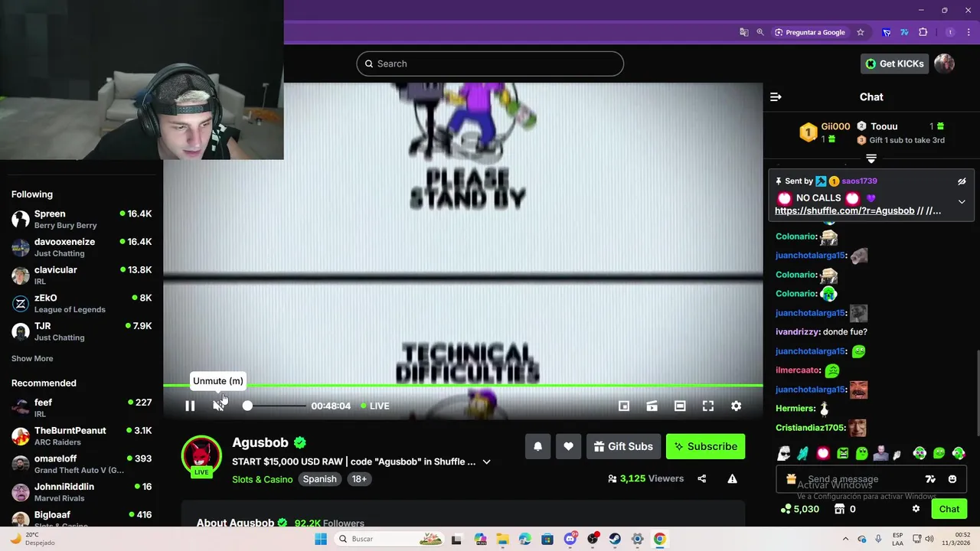Viewport: 980px width, 551px height.
Task: Click the Spanish language tag
Action: pos(320,479)
